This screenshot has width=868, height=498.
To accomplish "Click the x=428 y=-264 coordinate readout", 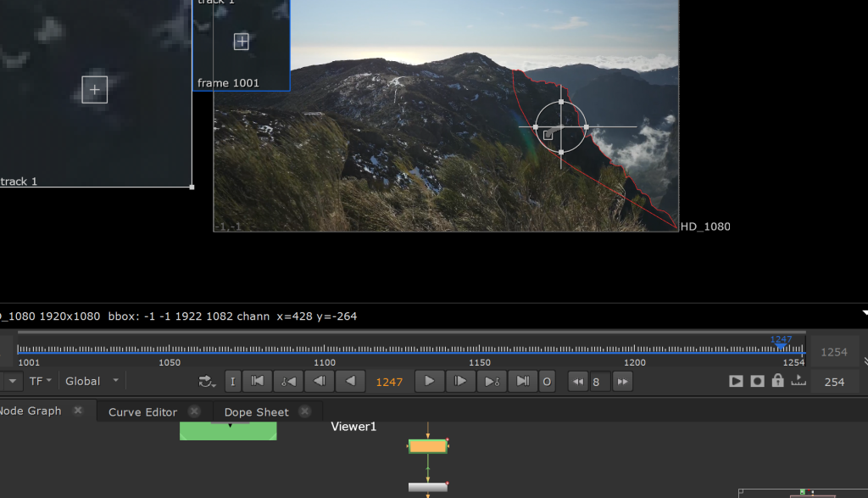I will coord(317,316).
